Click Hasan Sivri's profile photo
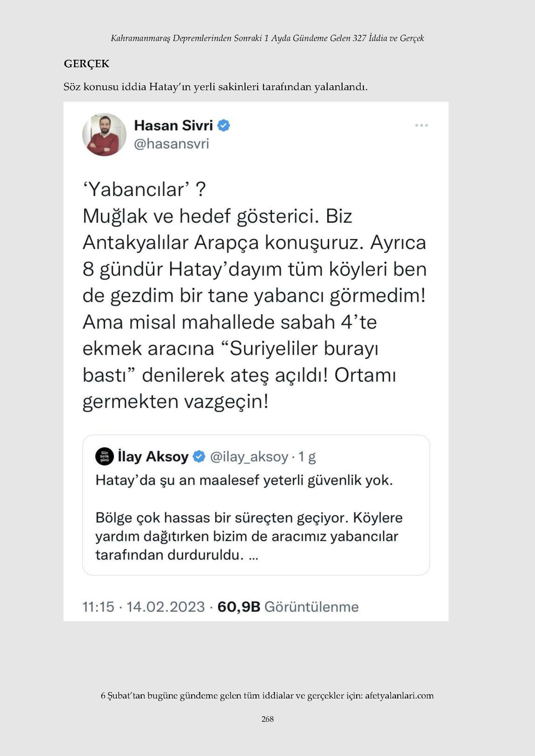The height and width of the screenshot is (756, 535). [104, 134]
